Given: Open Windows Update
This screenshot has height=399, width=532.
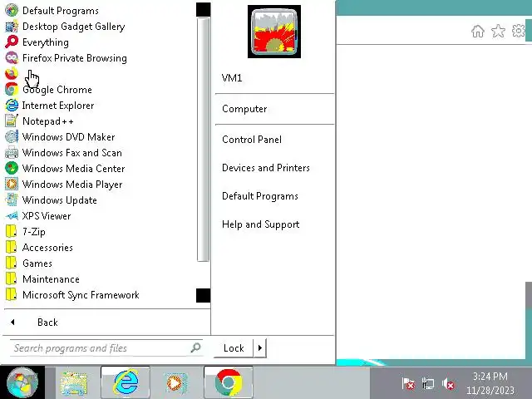Looking at the screenshot, I should [51, 199].
